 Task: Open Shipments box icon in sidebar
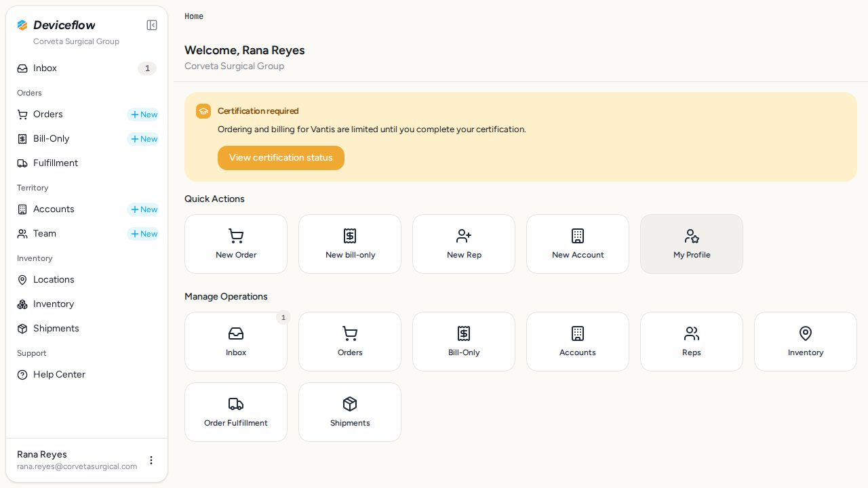click(22, 329)
